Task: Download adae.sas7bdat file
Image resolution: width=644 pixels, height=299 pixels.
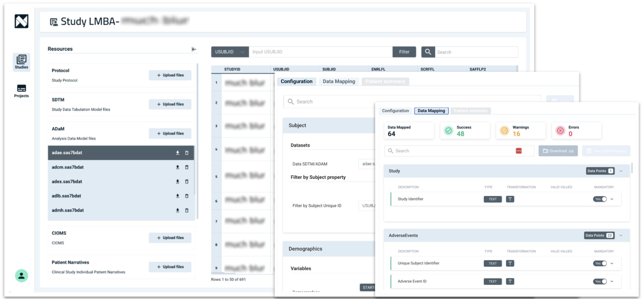Action: 178,153
